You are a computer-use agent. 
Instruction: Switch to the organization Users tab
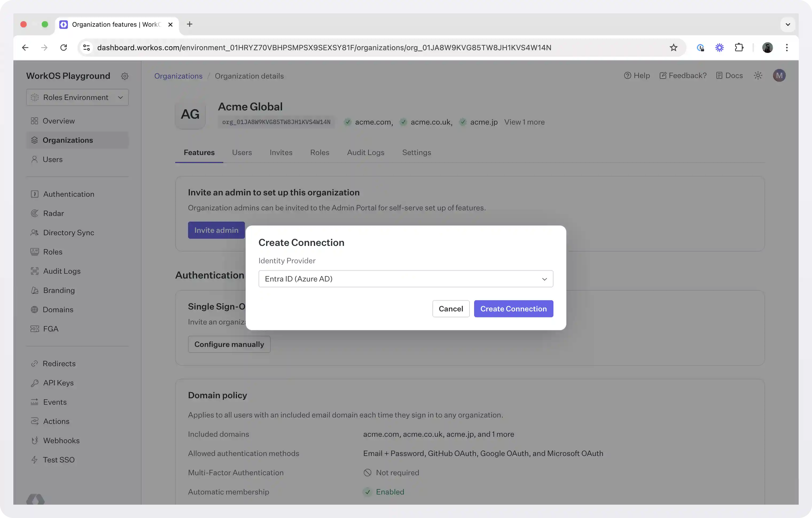tap(242, 153)
